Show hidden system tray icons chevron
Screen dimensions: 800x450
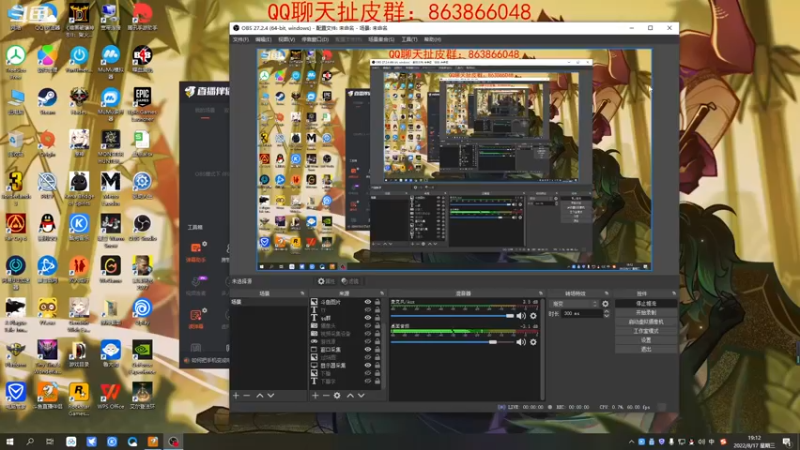tap(632, 442)
